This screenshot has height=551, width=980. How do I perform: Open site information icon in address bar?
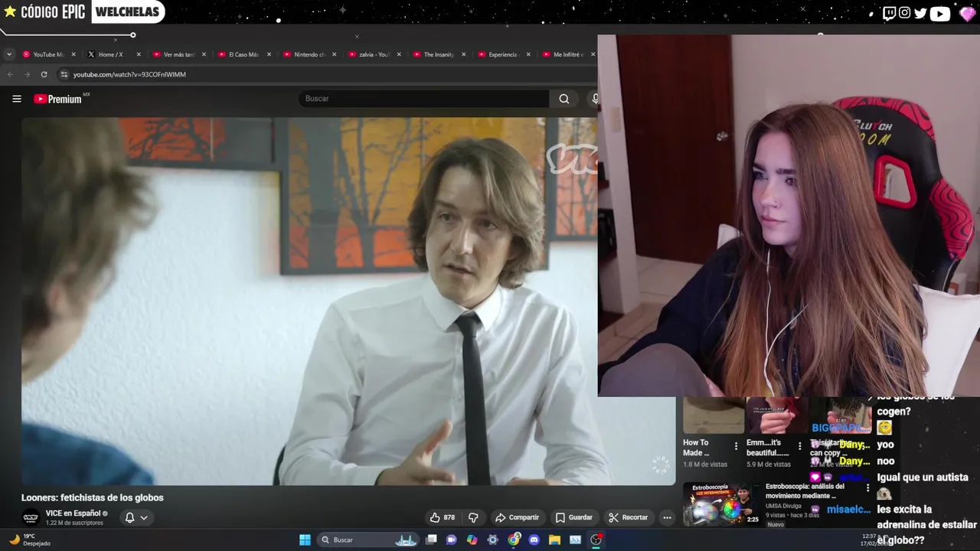pyautogui.click(x=64, y=74)
